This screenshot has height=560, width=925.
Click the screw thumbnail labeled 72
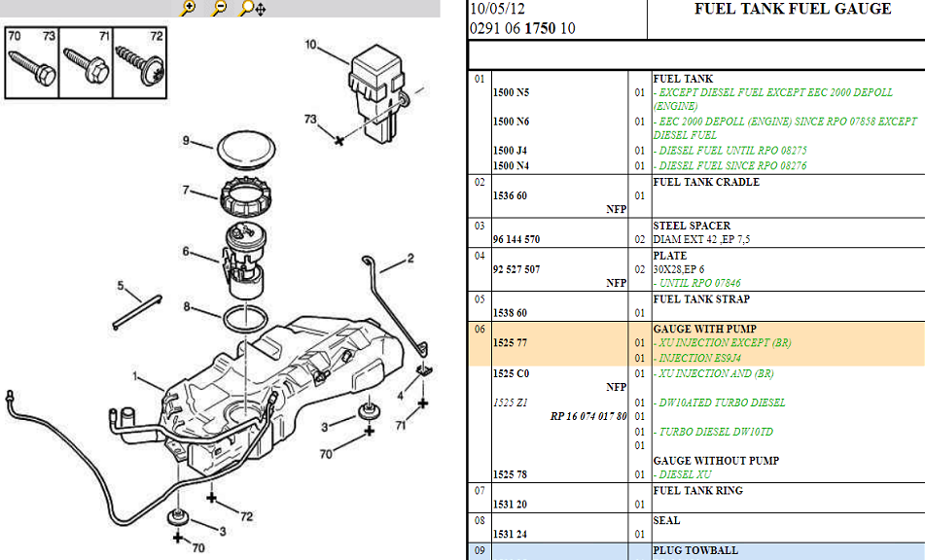pyautogui.click(x=140, y=62)
